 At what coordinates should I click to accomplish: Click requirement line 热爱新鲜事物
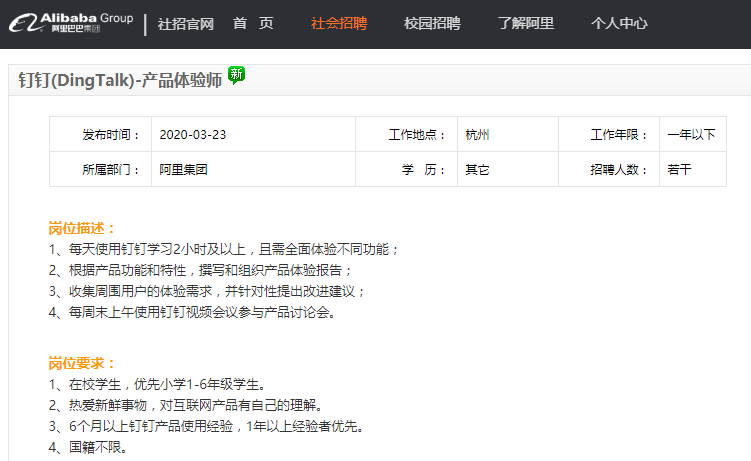point(185,405)
